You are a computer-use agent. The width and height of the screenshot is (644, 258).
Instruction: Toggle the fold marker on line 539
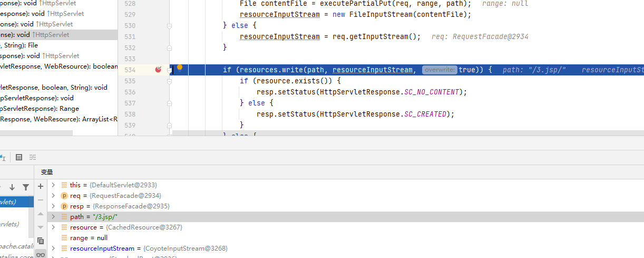coord(170,125)
